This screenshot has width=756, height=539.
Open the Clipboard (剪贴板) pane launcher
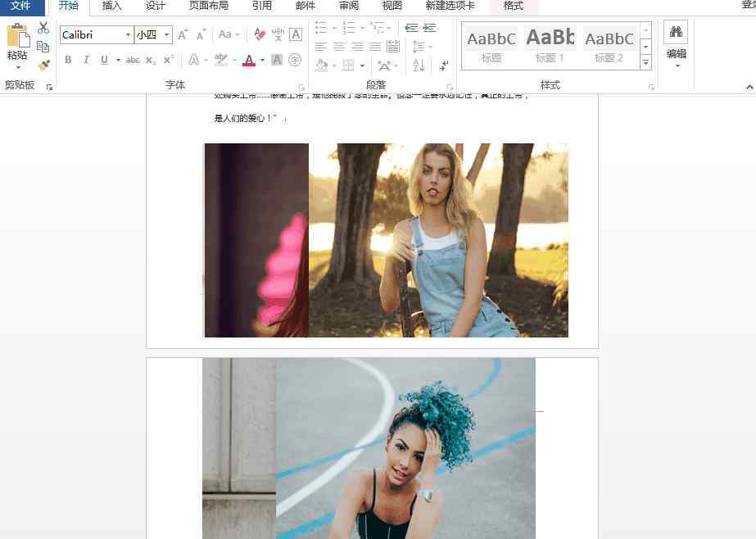pyautogui.click(x=49, y=88)
